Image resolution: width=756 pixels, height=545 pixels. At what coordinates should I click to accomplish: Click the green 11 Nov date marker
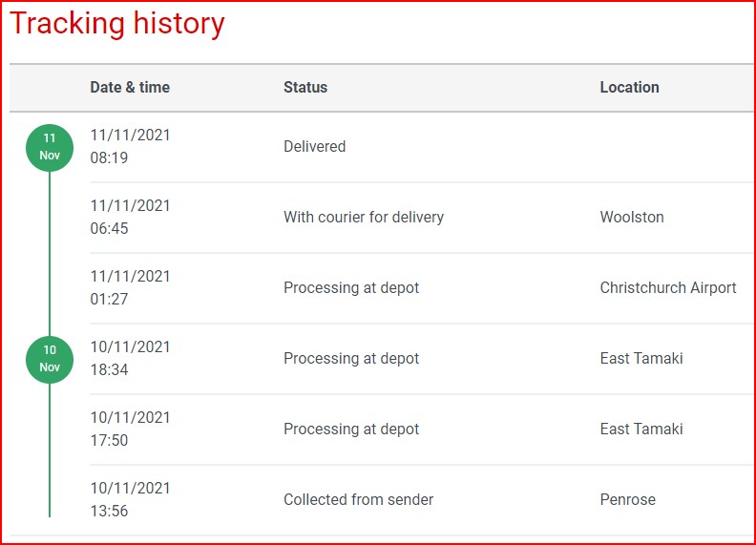50,147
